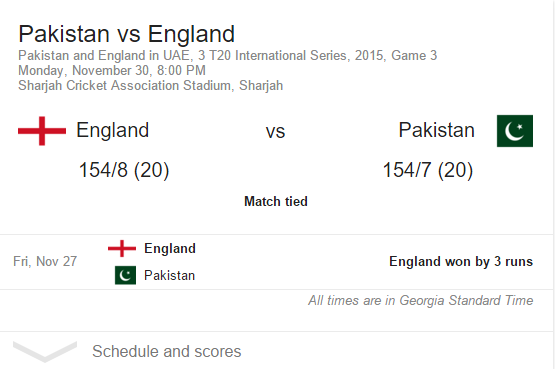This screenshot has height=369, width=555.
Task: Open the Schedule and scores section label
Action: [167, 352]
